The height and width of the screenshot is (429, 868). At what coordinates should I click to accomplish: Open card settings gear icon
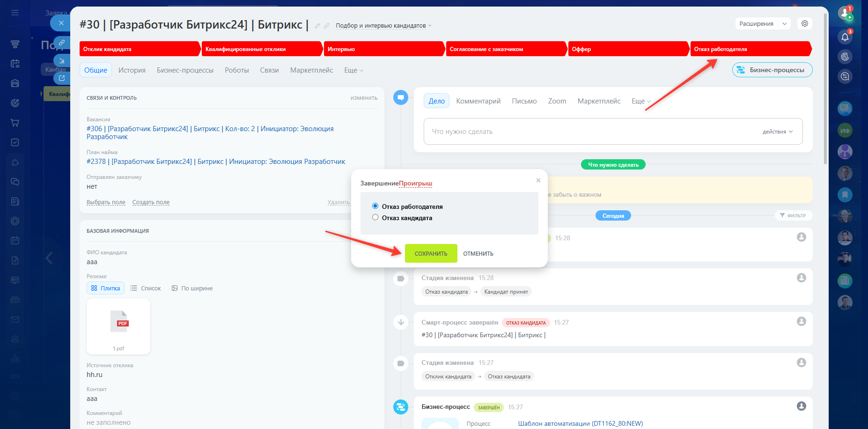tap(805, 23)
